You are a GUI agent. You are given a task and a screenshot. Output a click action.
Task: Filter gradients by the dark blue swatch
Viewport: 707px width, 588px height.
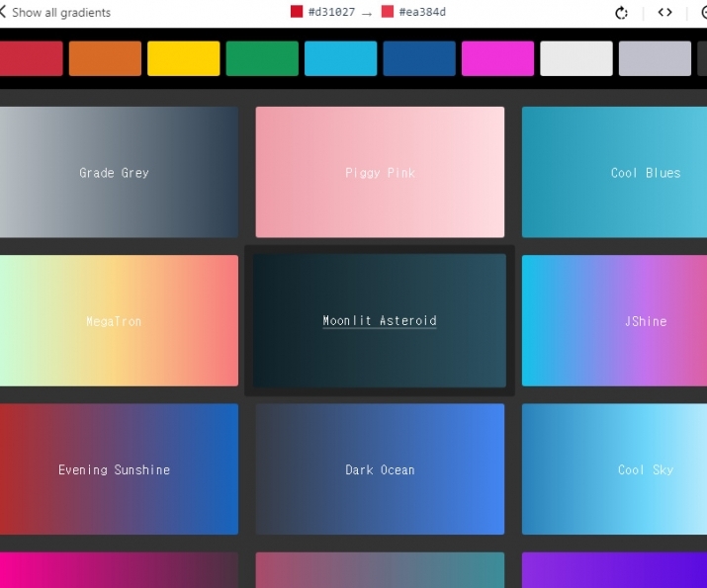click(x=419, y=58)
